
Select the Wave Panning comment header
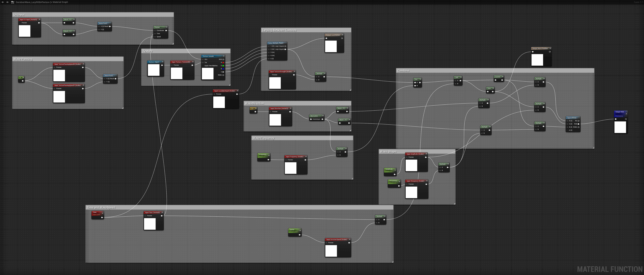tap(68, 59)
